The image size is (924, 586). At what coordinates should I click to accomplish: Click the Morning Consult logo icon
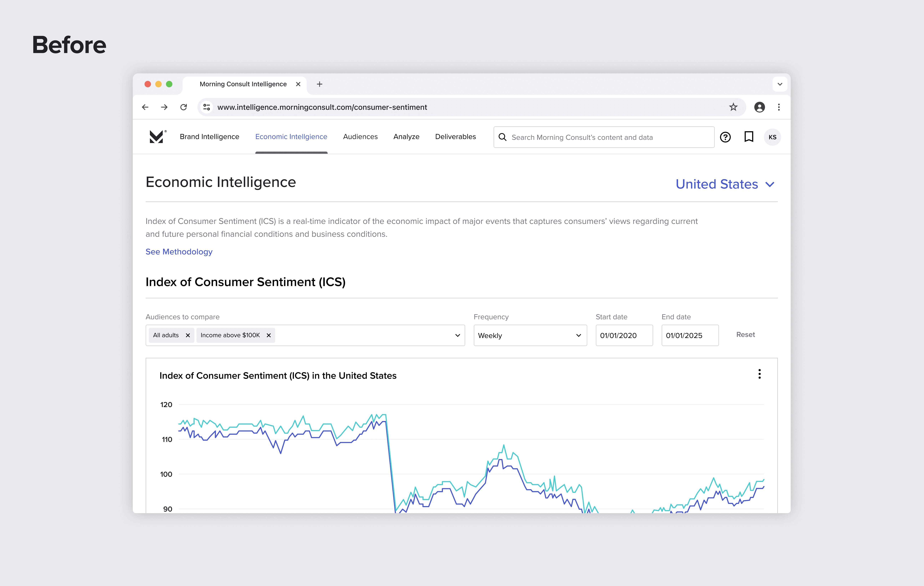pos(156,137)
